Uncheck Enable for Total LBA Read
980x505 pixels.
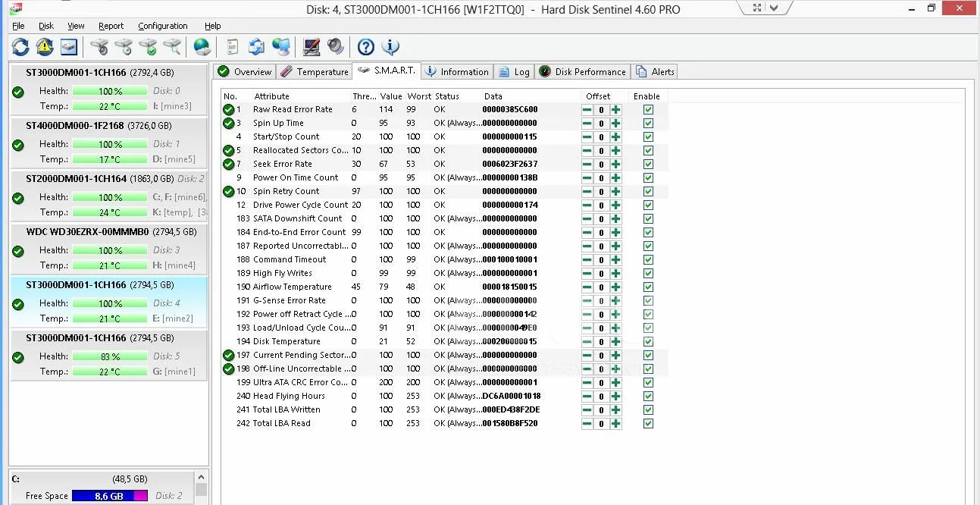pyautogui.click(x=648, y=424)
